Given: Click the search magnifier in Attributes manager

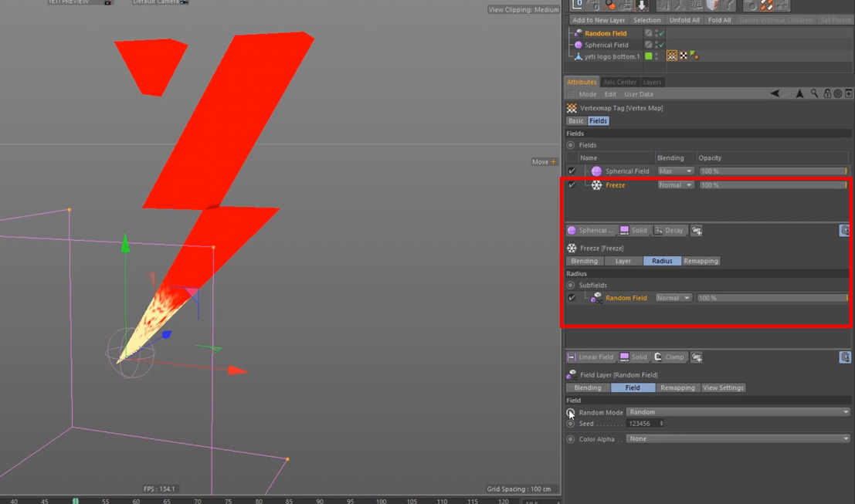Looking at the screenshot, I should coord(814,93).
